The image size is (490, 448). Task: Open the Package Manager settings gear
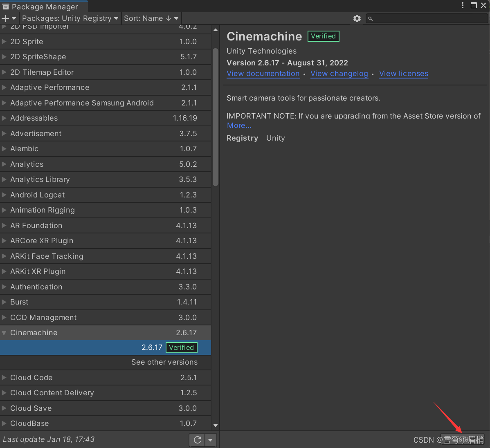coord(357,18)
